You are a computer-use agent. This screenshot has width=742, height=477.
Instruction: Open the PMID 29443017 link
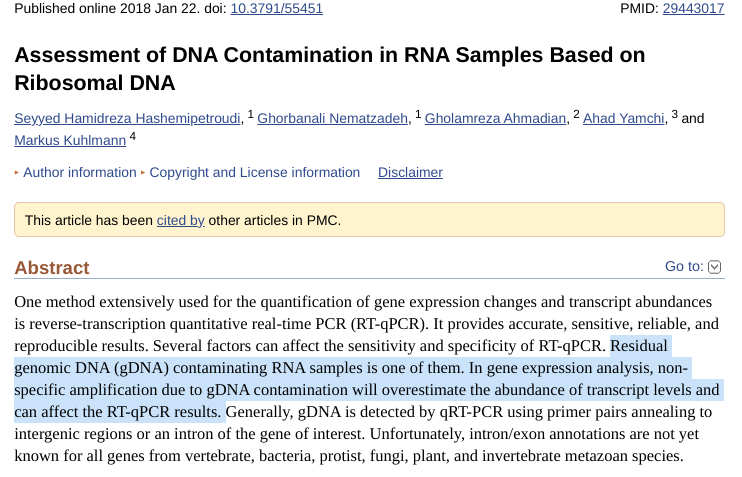694,9
